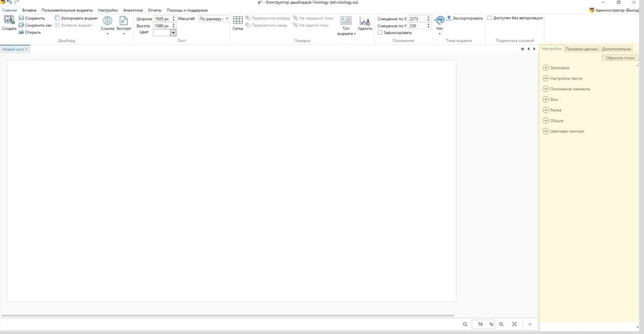Open the Масштаб dropdown
This screenshot has height=334, width=644.
click(x=214, y=19)
